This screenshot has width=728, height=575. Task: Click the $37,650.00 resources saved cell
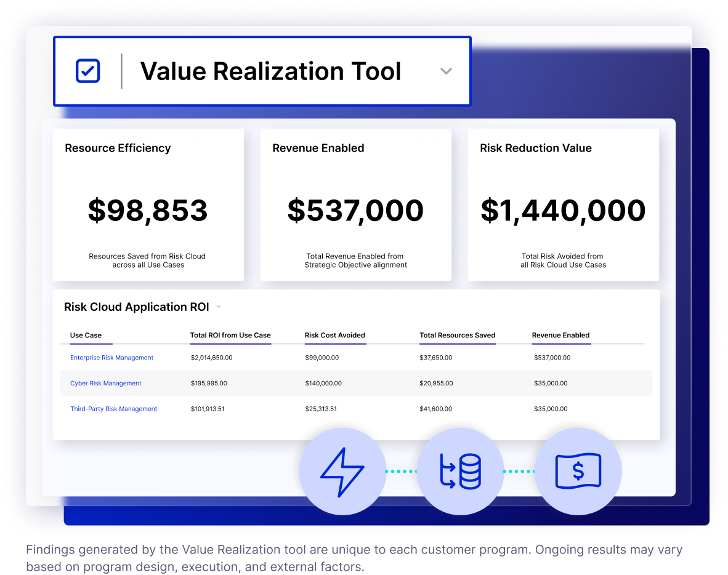click(x=436, y=358)
